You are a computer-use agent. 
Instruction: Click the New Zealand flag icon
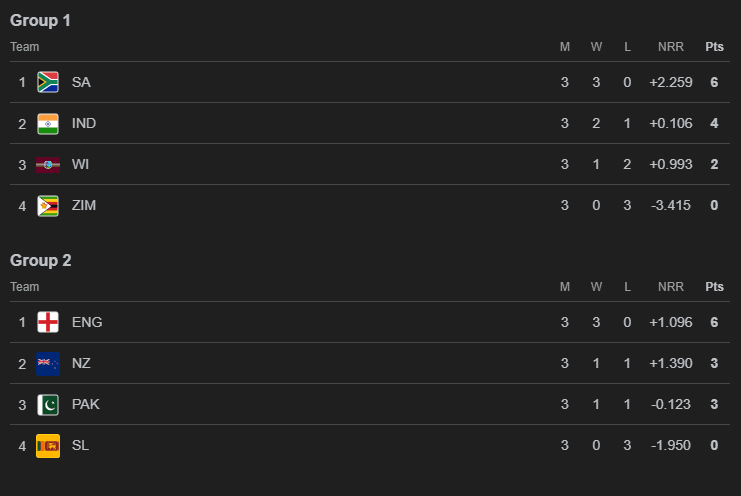[x=47, y=363]
